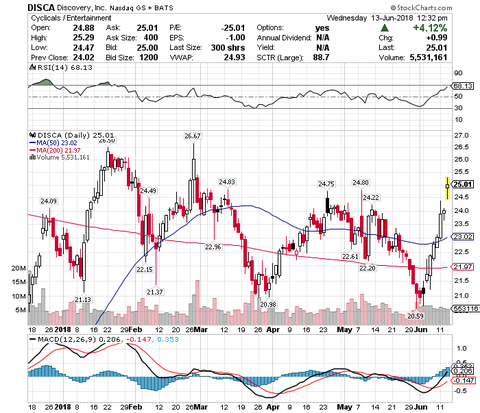Click the 22.96 low price annotation
This screenshot has height=413, width=480.
(213, 247)
